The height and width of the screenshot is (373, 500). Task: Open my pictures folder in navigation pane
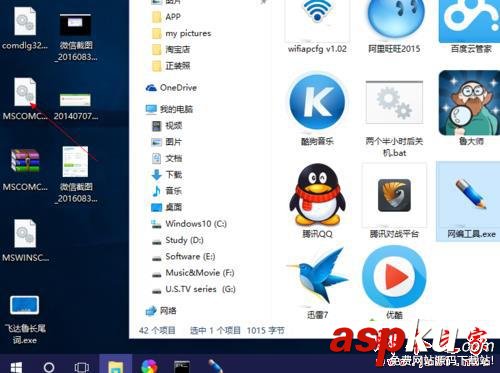click(x=181, y=33)
